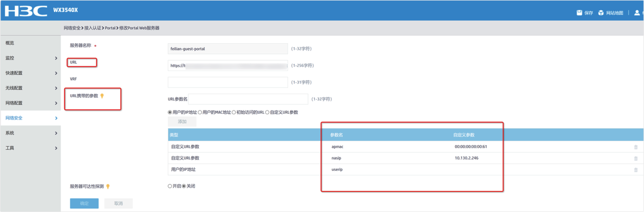
Task: Click 自定义URL参数 type cell in apmac row
Action: 185,147
